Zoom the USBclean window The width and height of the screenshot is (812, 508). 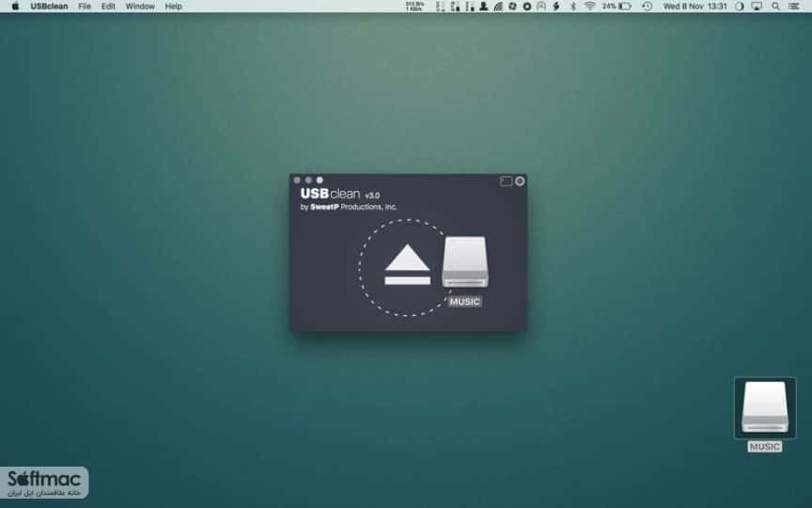(x=320, y=180)
